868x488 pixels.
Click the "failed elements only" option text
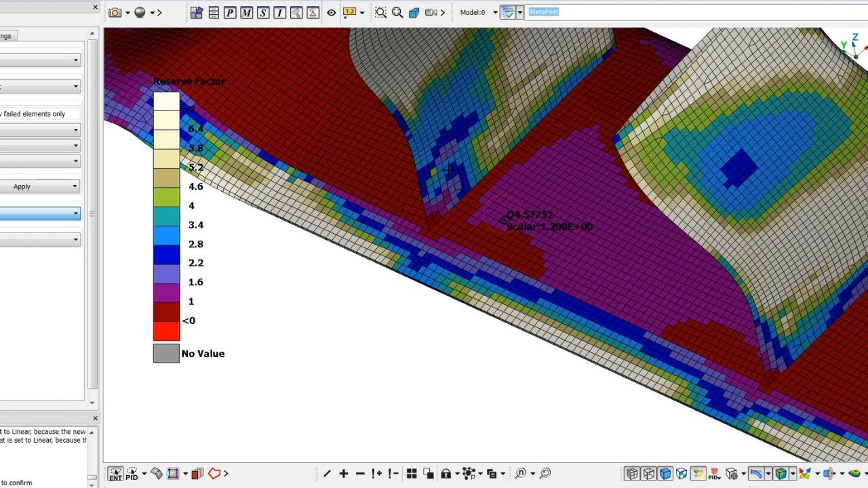click(34, 114)
